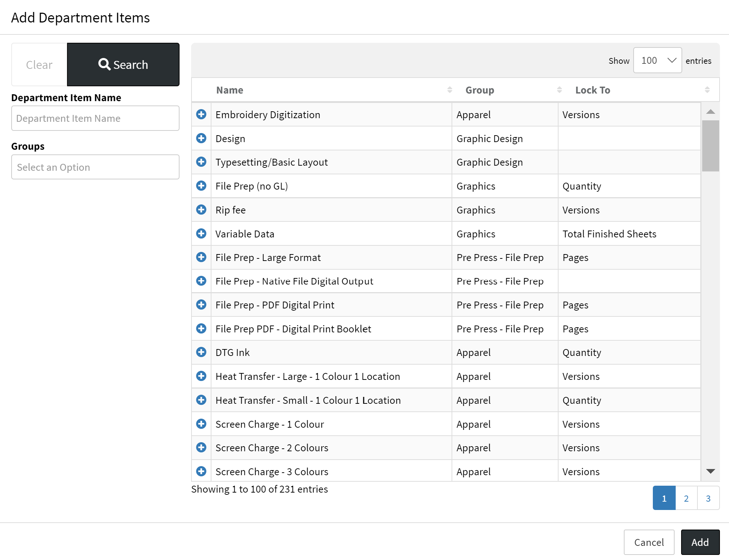The image size is (729, 560).
Task: Open the Show entries count dropdown
Action: [x=657, y=61]
